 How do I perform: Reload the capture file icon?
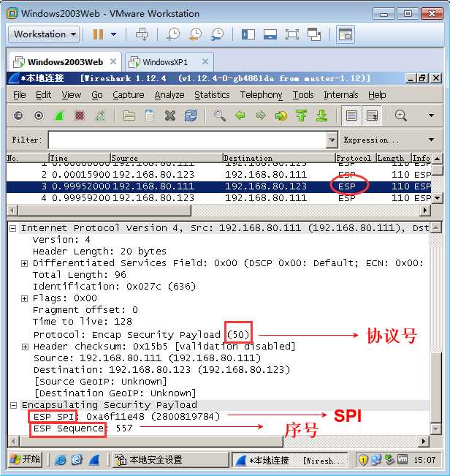coord(191,116)
